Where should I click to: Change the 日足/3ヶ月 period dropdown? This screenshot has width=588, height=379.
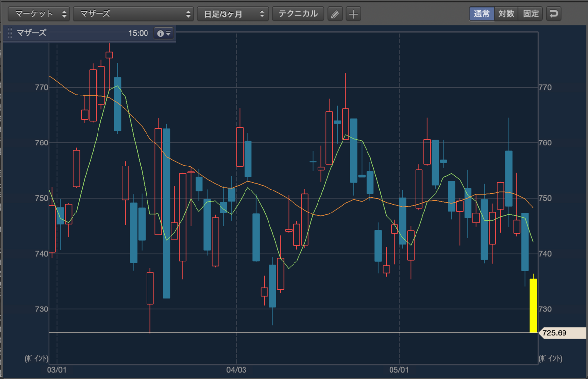tap(233, 14)
